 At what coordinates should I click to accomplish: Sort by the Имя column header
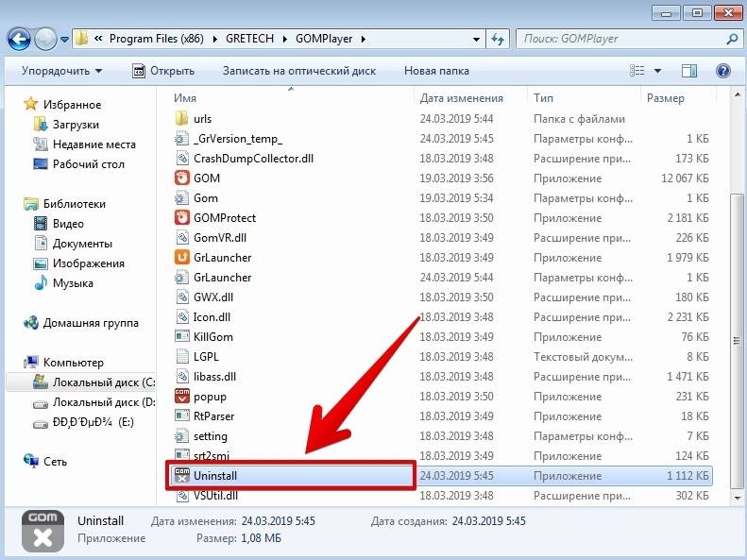coord(185,98)
